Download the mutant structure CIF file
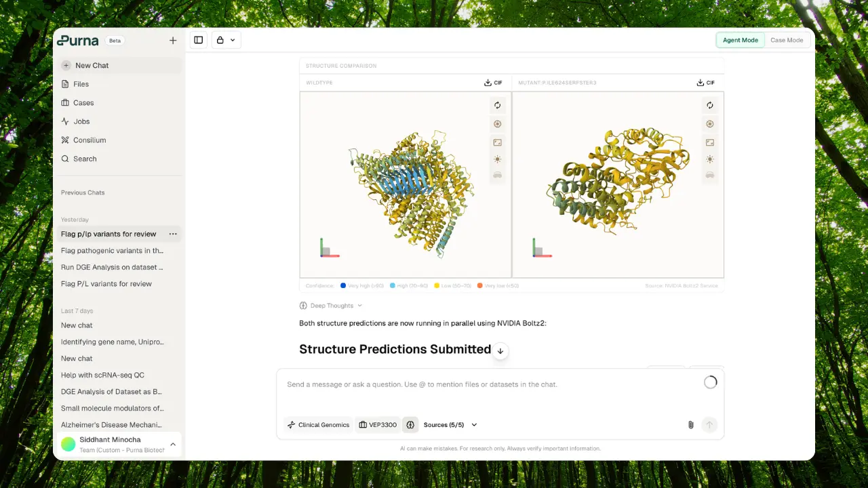Viewport: 868px width, 488px height. pos(705,83)
